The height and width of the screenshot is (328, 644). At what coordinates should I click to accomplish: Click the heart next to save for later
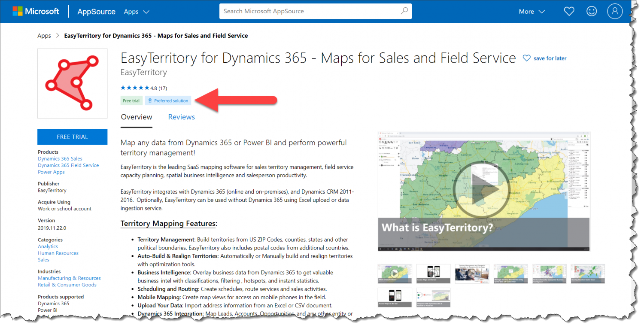[526, 58]
